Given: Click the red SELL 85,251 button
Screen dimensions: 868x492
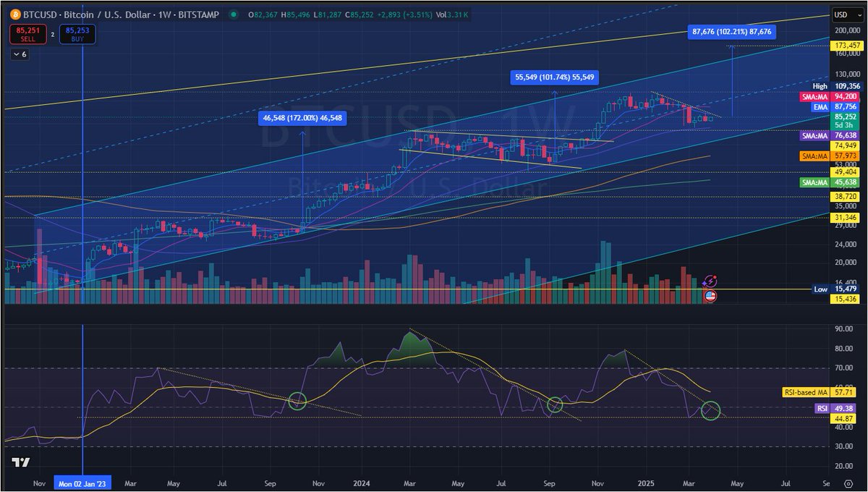Looking at the screenshot, I should (29, 33).
